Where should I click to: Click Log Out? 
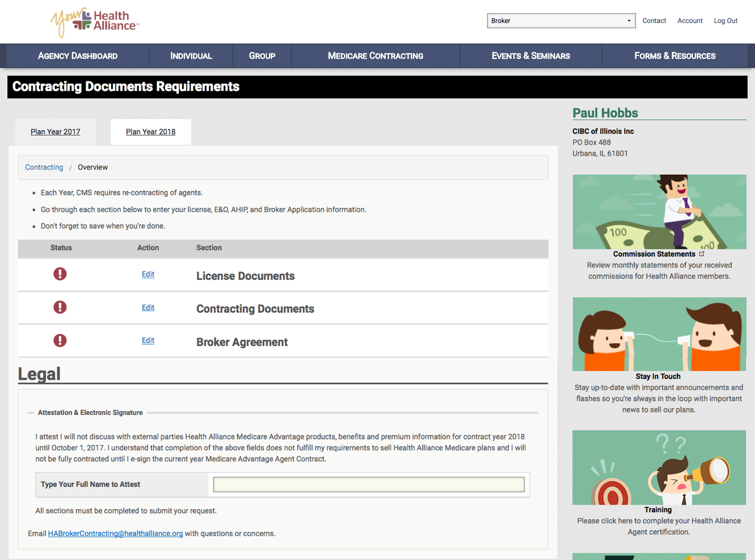click(726, 21)
